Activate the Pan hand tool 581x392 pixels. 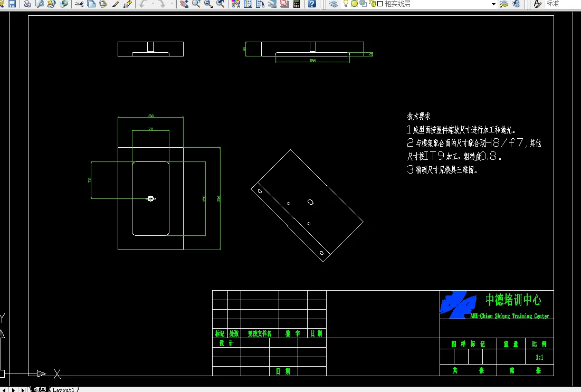point(184,4)
